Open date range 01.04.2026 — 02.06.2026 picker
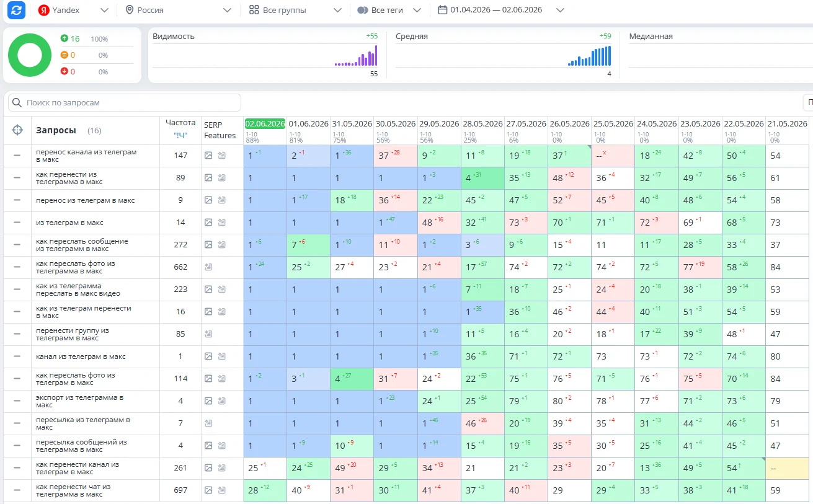Screen dimensions: 813x504 [501, 10]
